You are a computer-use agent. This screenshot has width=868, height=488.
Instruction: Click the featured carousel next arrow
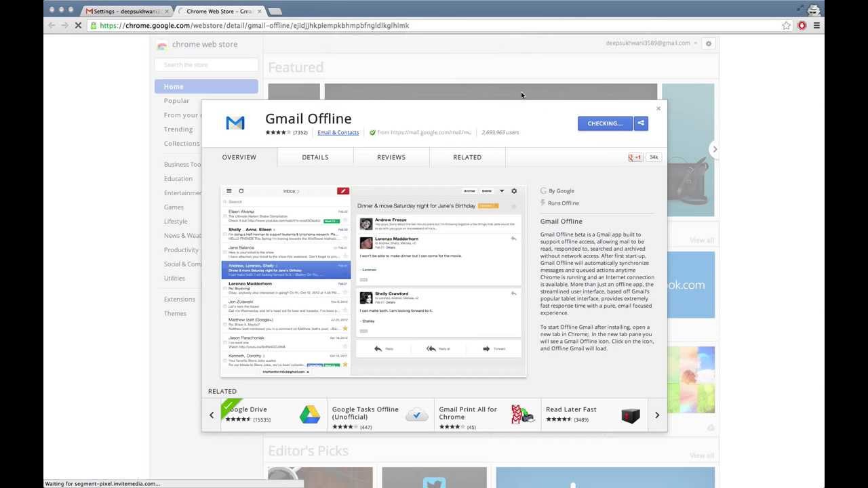point(714,149)
